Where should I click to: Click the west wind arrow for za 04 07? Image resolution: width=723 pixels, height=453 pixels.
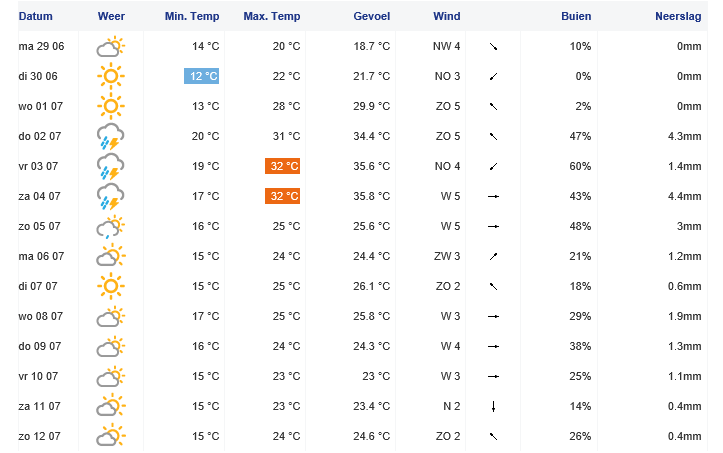pos(493,197)
